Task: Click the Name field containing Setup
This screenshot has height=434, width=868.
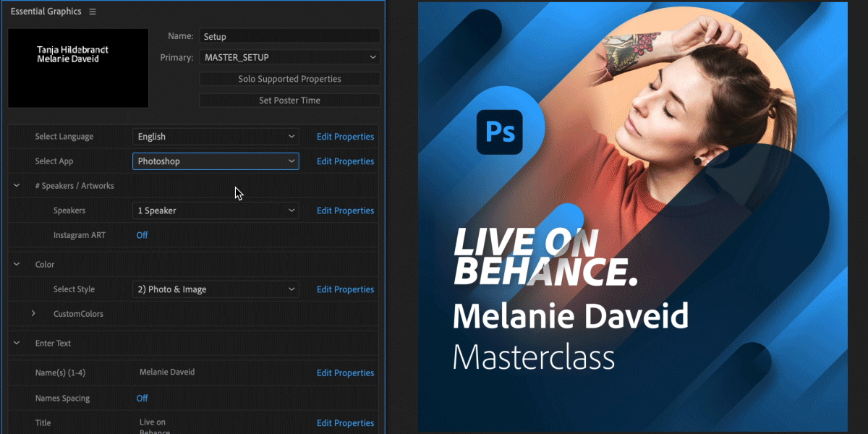Action: coord(290,36)
